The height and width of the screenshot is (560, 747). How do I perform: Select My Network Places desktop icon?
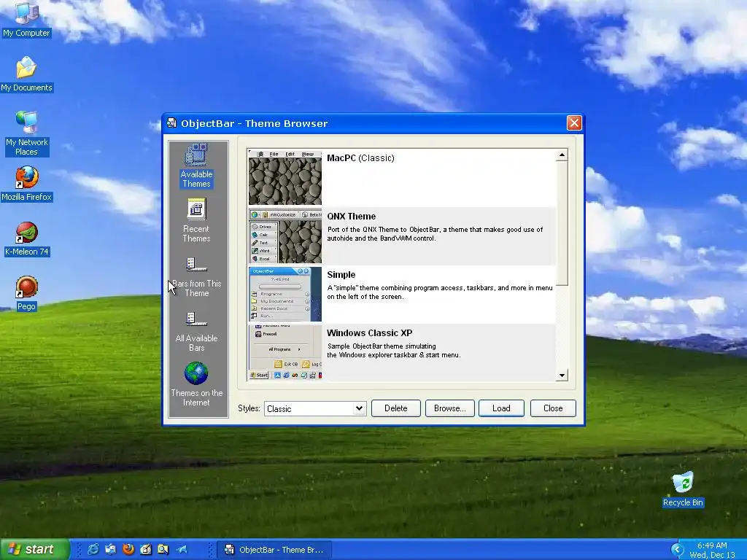(x=26, y=133)
